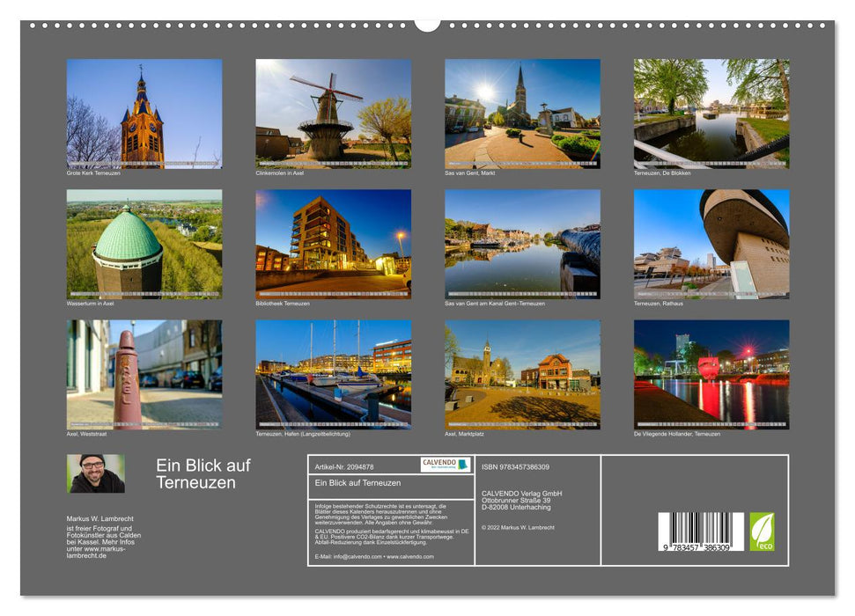Click the info@calvendo.com email link
The height and width of the screenshot is (616, 855).
(x=355, y=557)
